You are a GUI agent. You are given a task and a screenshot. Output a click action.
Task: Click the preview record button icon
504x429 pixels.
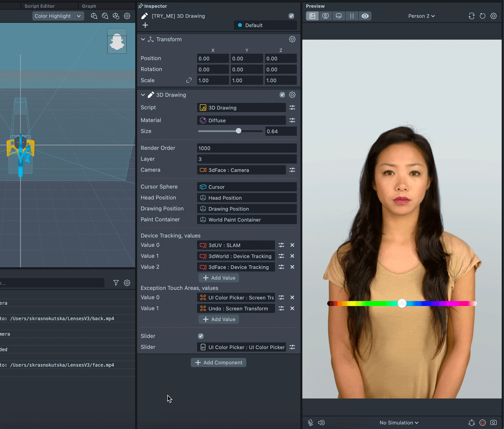482,423
